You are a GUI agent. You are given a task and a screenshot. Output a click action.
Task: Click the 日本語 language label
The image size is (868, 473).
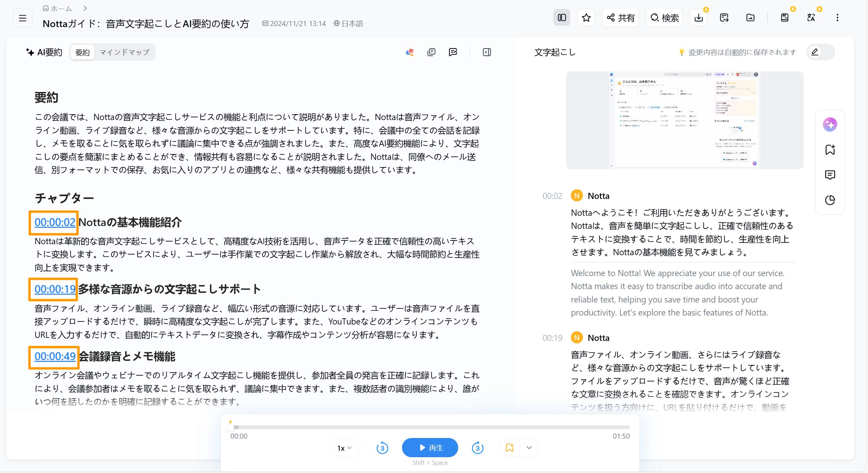tap(348, 23)
